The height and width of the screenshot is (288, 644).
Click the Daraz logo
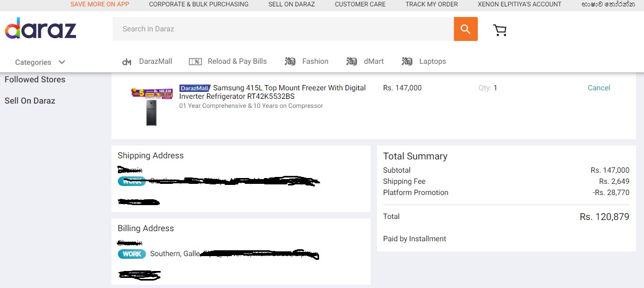41,28
